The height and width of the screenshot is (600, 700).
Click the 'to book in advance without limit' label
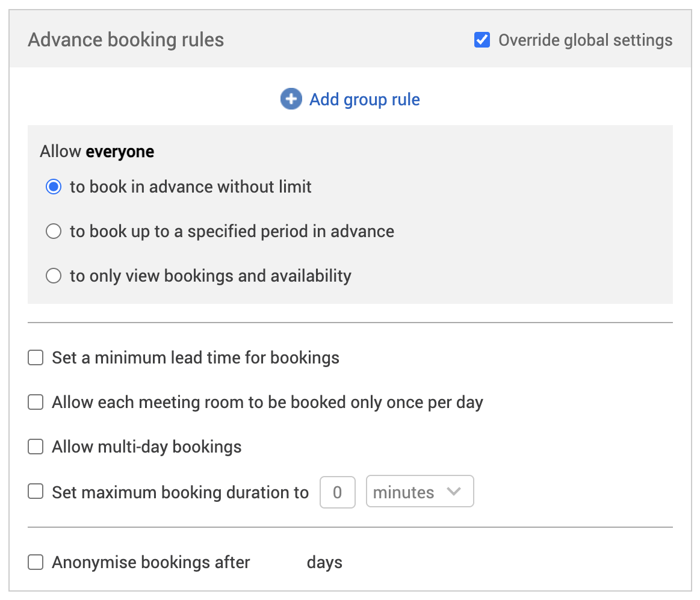tap(190, 187)
